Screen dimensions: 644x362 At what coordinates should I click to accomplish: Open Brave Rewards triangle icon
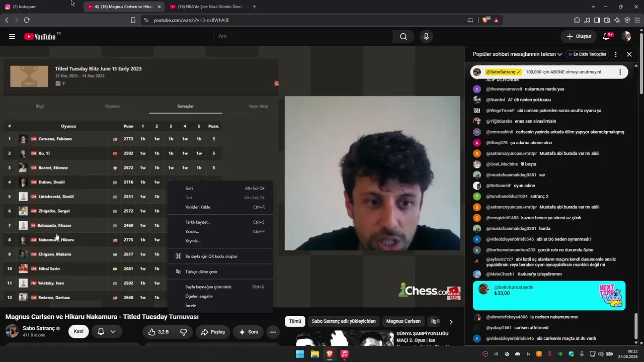tap(496, 20)
